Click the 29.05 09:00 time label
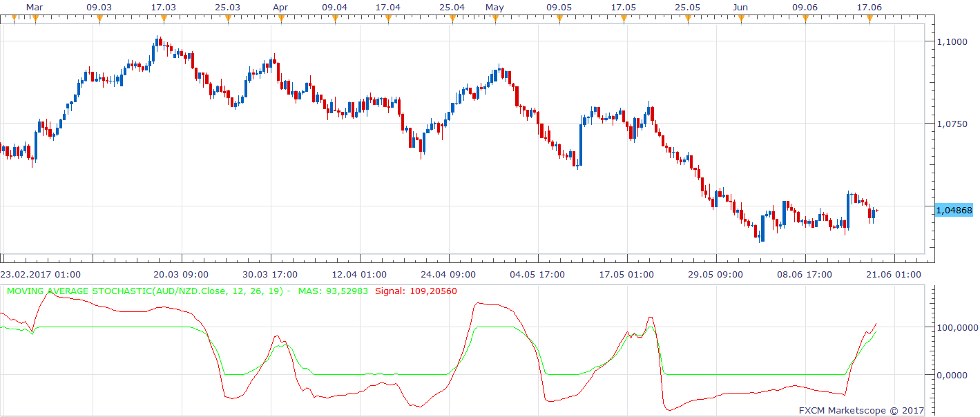 point(716,274)
